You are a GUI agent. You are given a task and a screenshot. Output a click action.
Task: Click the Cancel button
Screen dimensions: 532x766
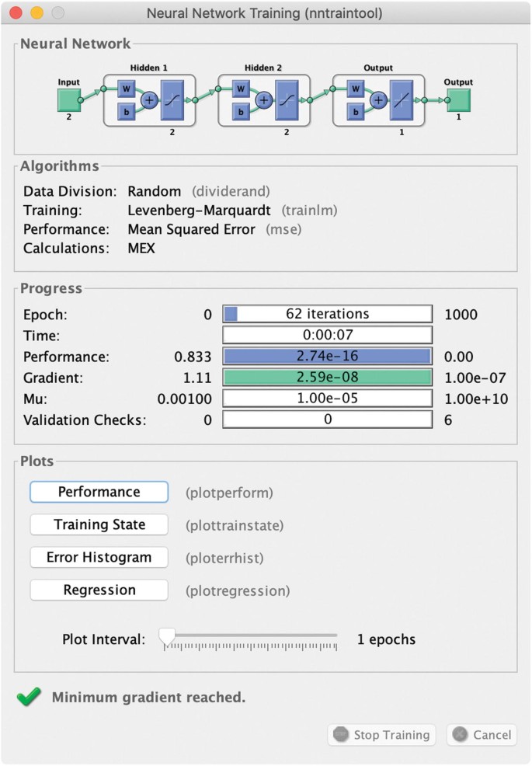tap(482, 735)
